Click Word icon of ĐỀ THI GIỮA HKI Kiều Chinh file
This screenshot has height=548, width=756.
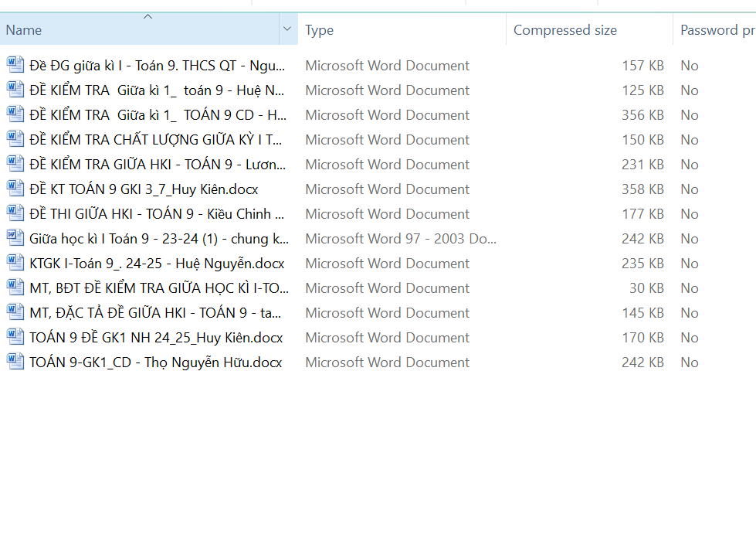[x=15, y=213]
